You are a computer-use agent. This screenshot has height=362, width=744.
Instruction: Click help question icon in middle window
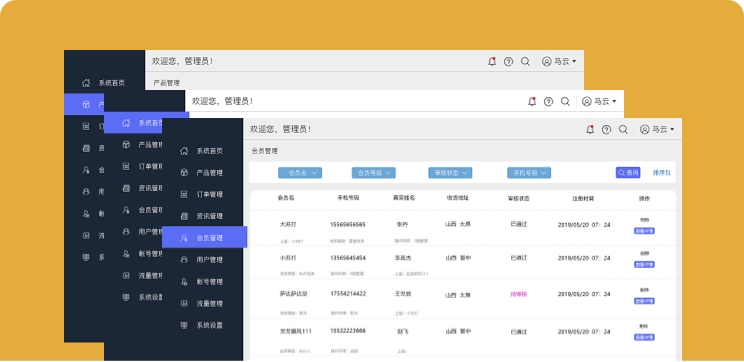[x=549, y=102]
